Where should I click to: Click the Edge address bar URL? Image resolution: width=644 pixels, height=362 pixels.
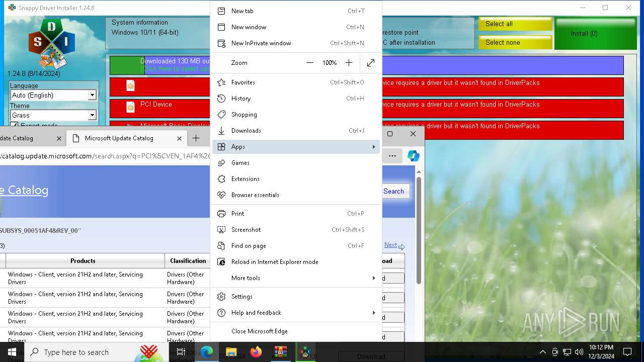[105, 156]
